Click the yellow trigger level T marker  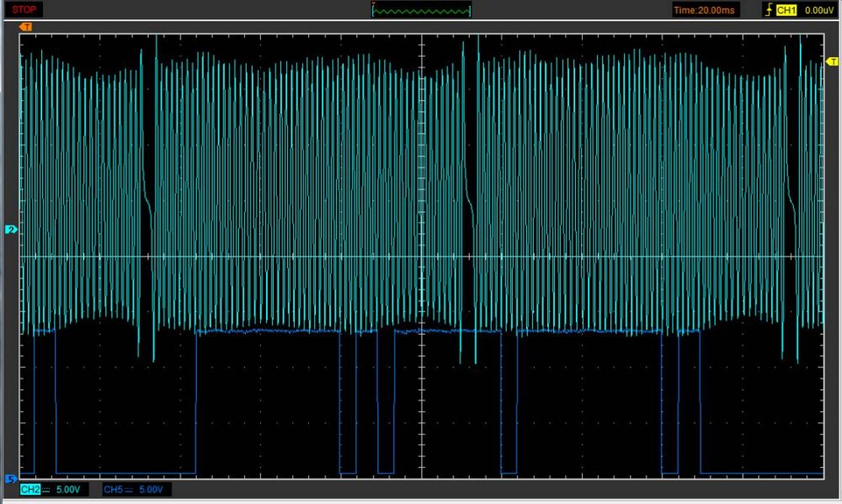[x=832, y=62]
